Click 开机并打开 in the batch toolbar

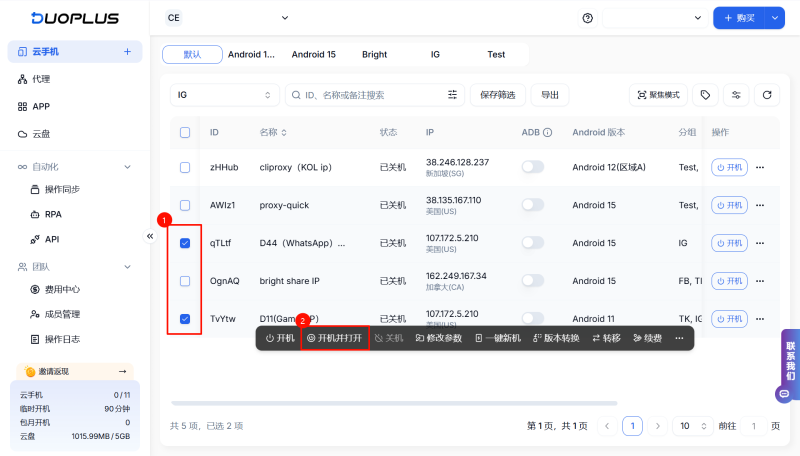[335, 338]
